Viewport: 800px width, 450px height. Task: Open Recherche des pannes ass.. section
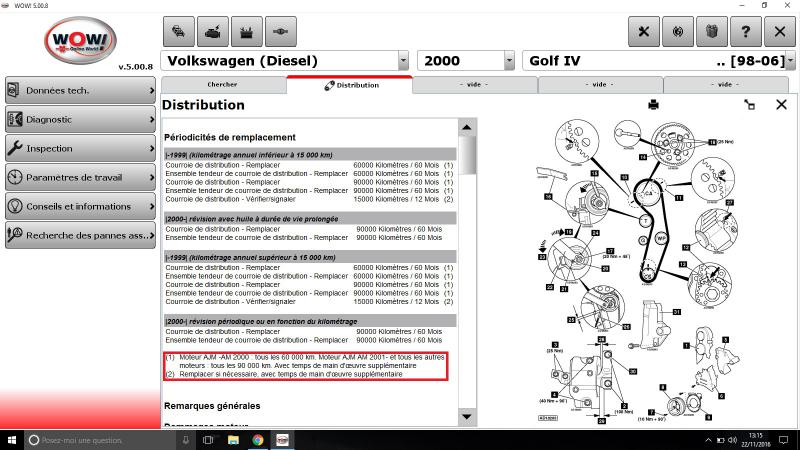[81, 235]
